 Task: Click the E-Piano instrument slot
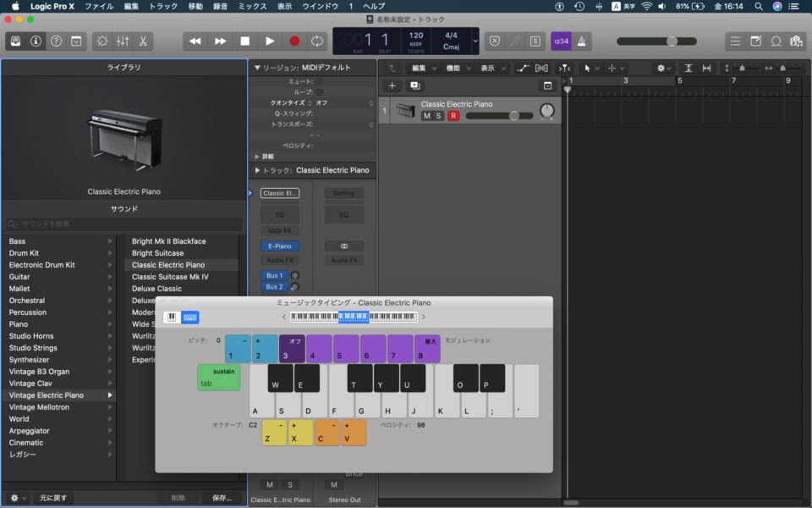tap(280, 246)
